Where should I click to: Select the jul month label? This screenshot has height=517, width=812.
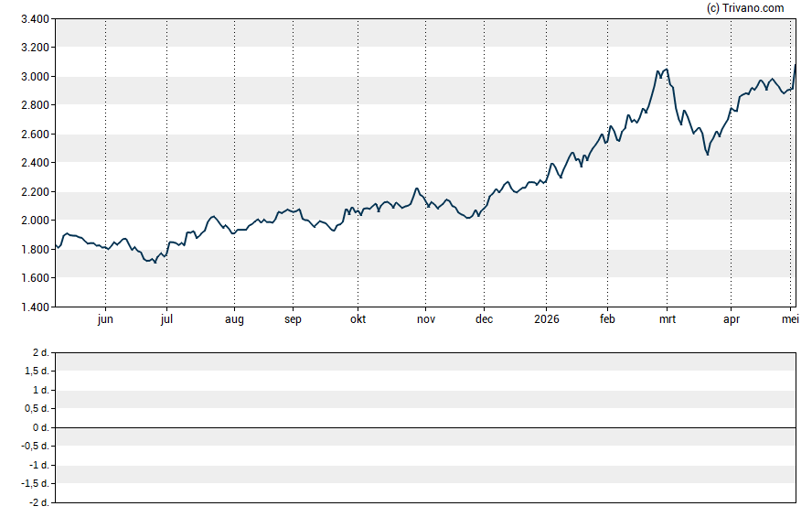(166, 319)
